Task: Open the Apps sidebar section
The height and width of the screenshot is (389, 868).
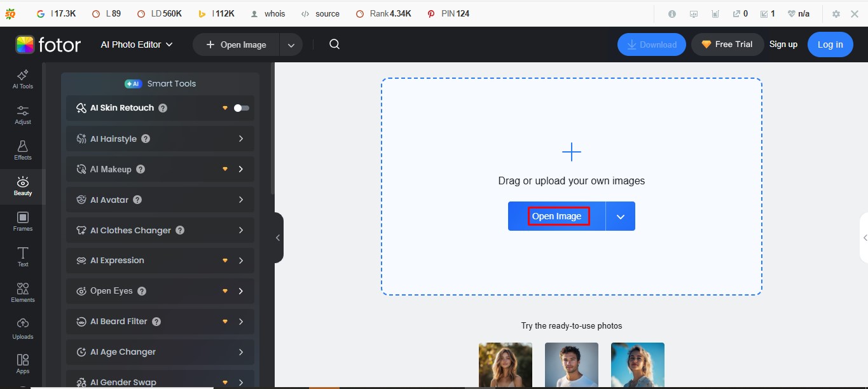Action: click(22, 364)
